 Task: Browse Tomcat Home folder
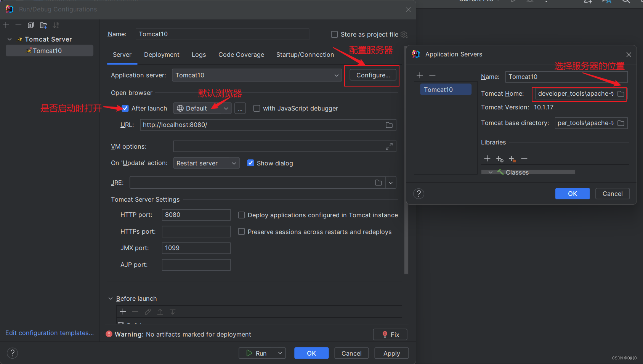coord(621,94)
